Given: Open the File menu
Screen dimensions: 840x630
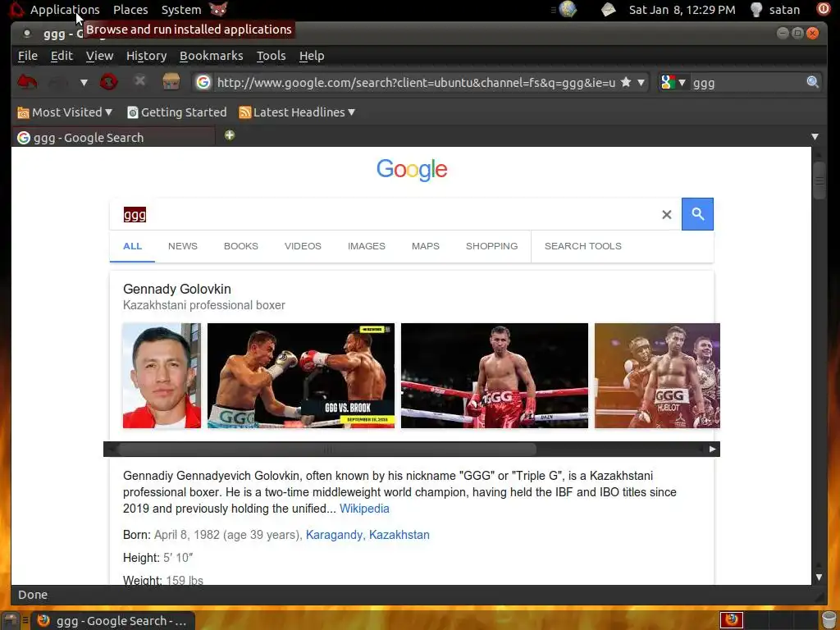Looking at the screenshot, I should point(27,56).
